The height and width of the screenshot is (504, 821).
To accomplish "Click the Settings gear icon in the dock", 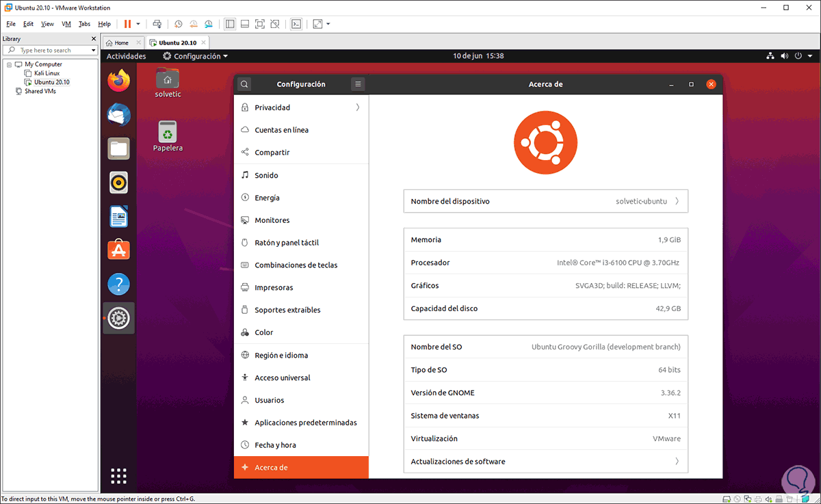I will click(x=119, y=318).
